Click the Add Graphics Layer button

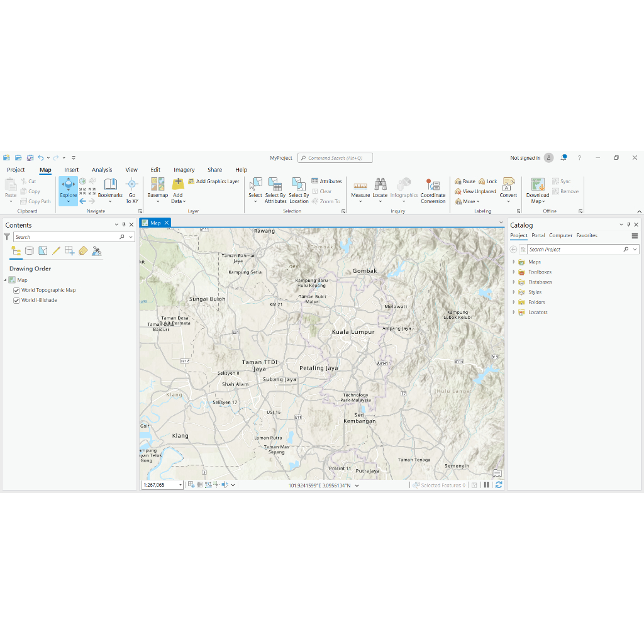214,182
